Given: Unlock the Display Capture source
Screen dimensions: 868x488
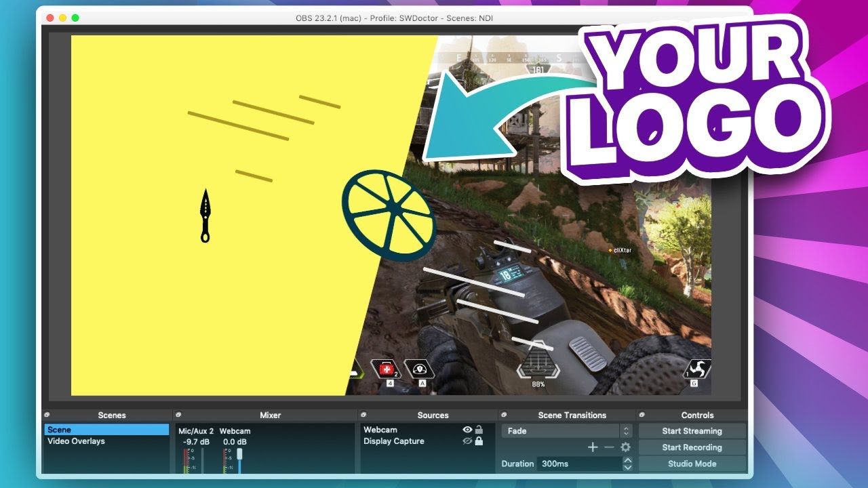Looking at the screenshot, I should click(479, 441).
